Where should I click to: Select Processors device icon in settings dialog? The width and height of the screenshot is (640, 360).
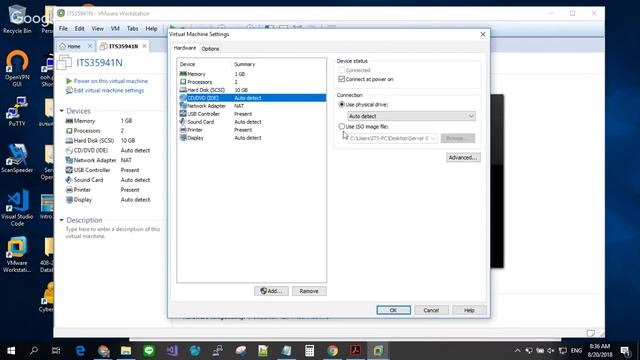[183, 82]
